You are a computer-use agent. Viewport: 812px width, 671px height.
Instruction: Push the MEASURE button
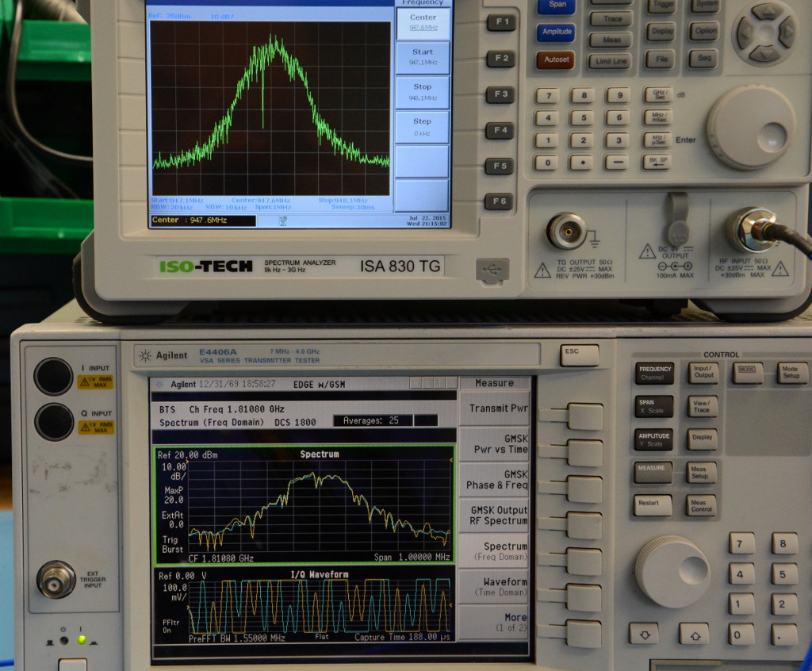click(x=653, y=470)
